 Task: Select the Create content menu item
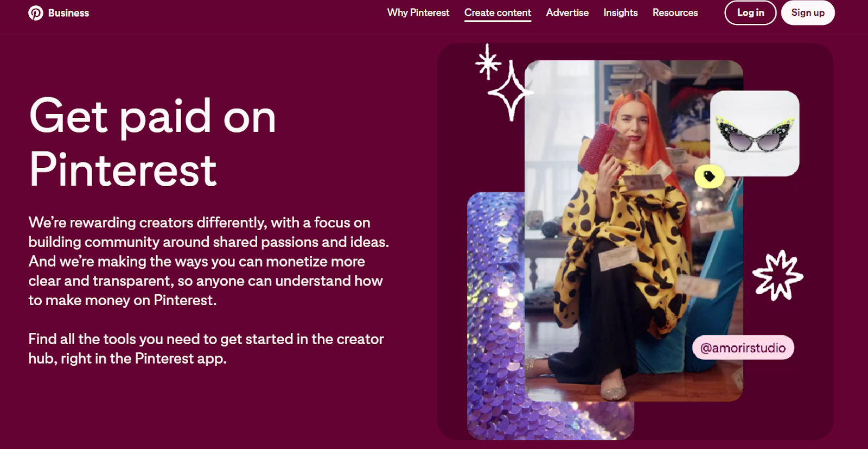click(497, 12)
